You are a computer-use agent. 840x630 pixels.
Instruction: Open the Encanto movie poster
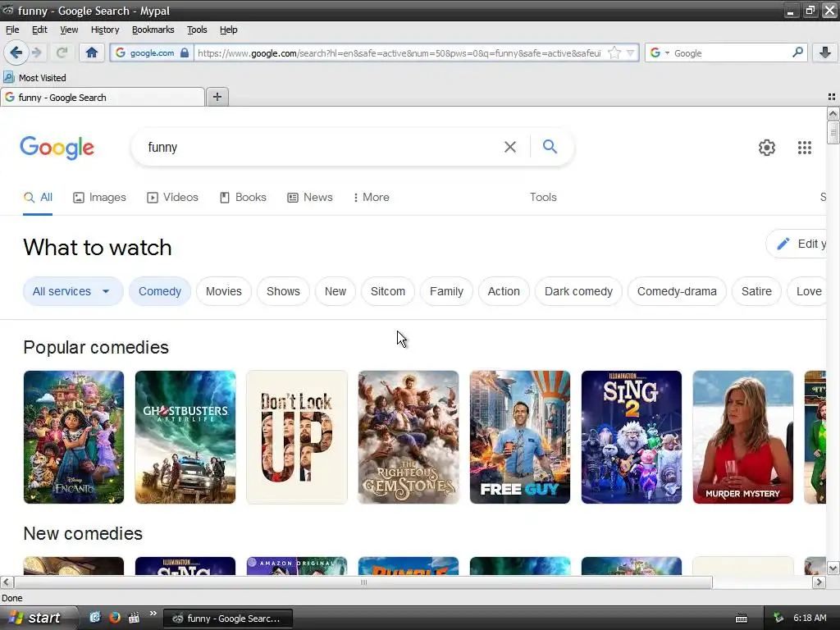(x=73, y=437)
